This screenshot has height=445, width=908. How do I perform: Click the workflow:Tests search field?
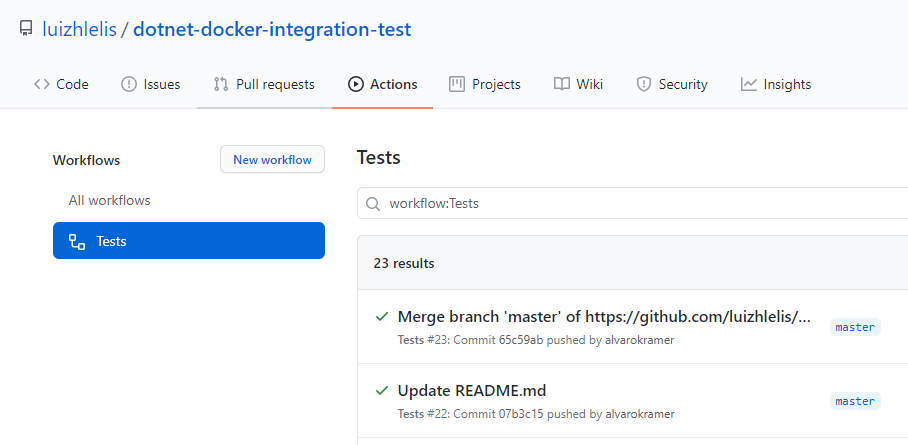[x=632, y=203]
